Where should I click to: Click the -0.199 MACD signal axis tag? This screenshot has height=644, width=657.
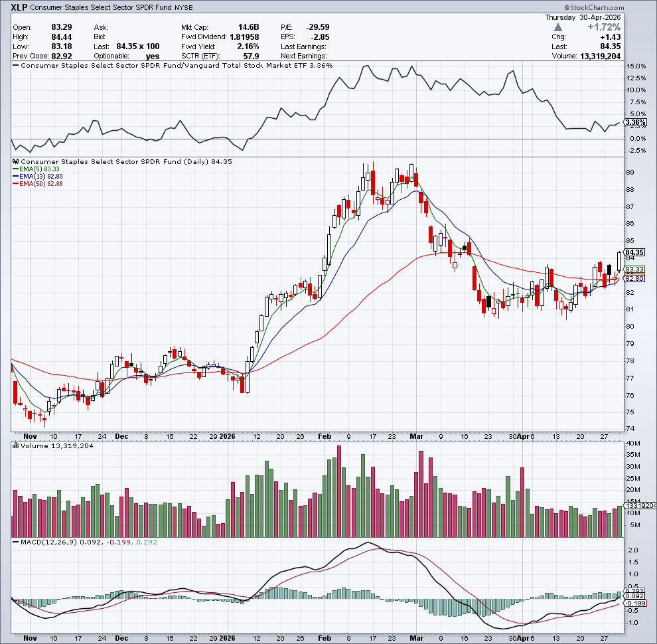coord(635,604)
